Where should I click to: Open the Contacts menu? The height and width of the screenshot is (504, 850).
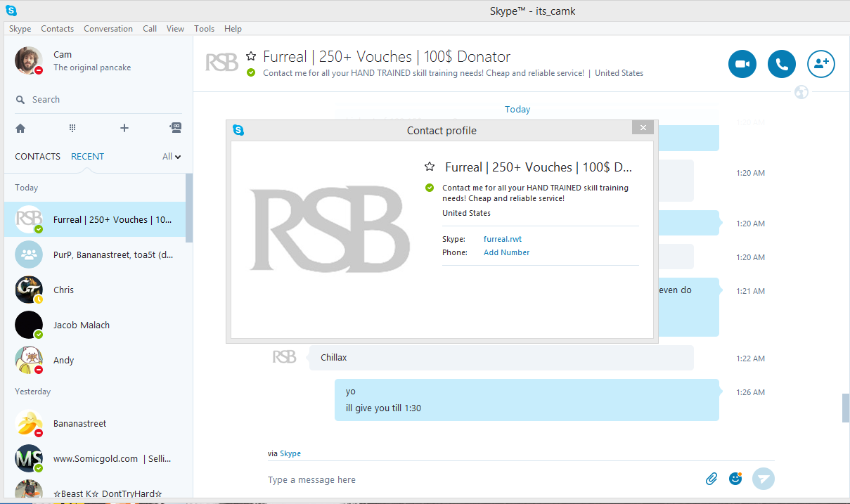(57, 29)
